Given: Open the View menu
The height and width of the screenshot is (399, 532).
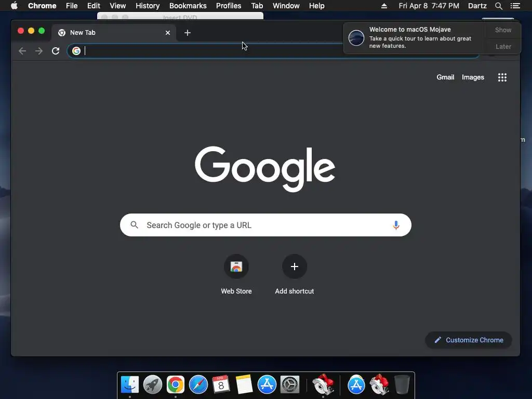Looking at the screenshot, I should 118,6.
